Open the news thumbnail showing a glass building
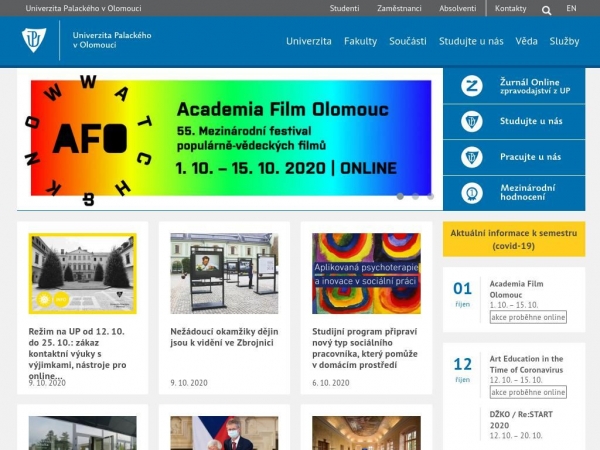 [x=83, y=433]
